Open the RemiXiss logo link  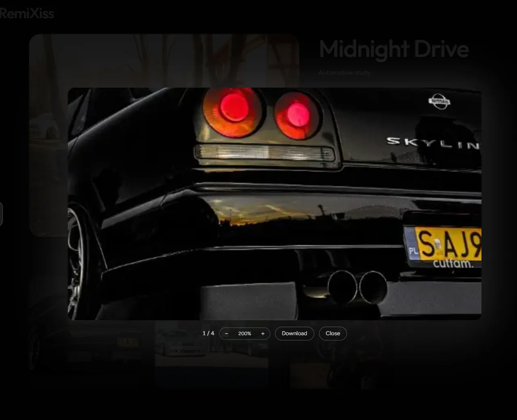tap(27, 14)
